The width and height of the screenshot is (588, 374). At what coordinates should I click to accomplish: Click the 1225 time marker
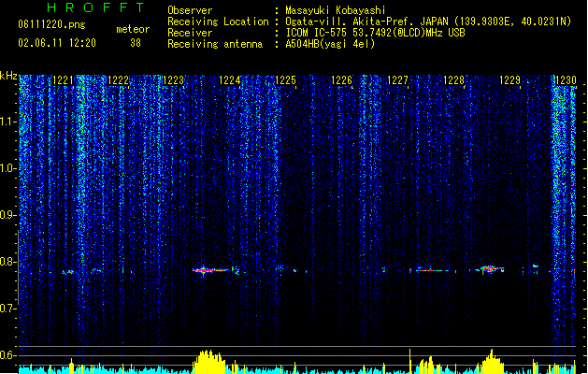pos(285,80)
